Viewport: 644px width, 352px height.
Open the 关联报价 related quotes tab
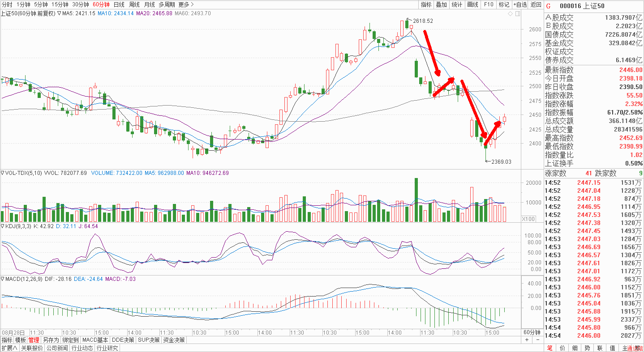[32, 348]
